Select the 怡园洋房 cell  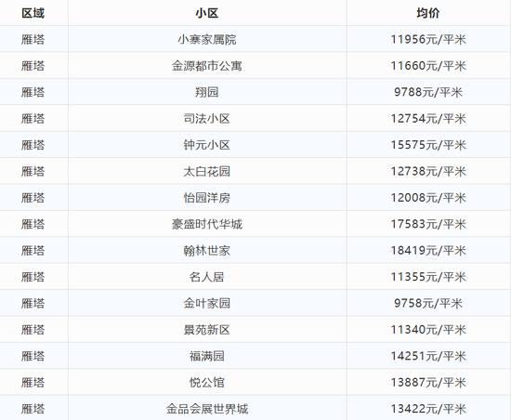[207, 198]
